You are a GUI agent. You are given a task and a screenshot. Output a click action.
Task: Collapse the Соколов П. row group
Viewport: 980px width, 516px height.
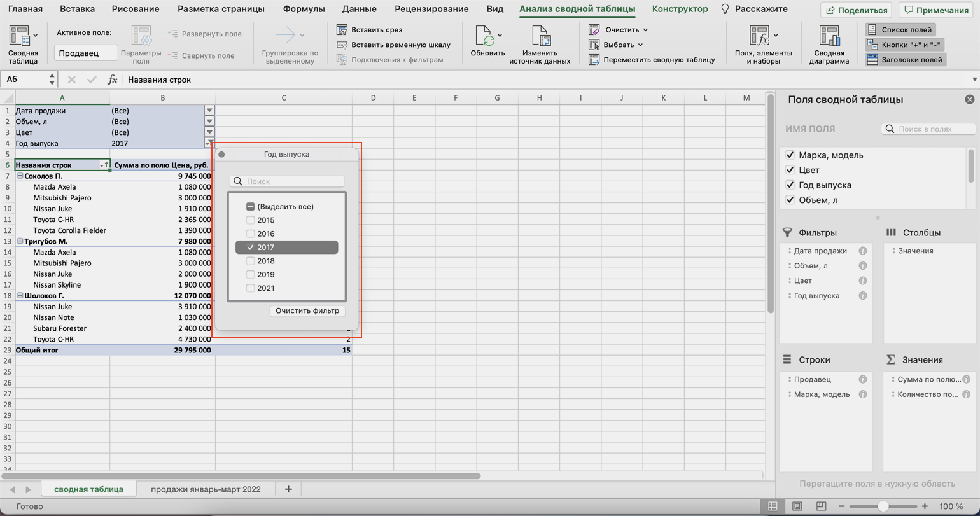(x=20, y=176)
